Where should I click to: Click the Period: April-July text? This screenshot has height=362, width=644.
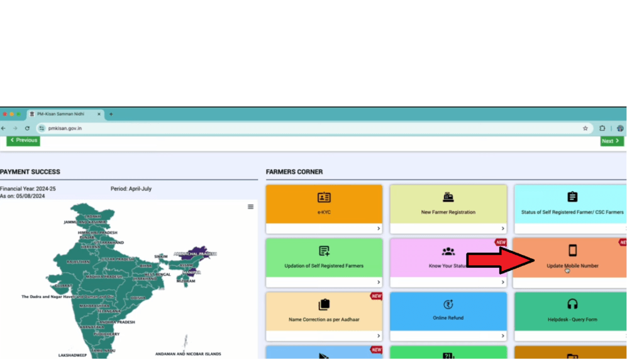[x=131, y=189]
